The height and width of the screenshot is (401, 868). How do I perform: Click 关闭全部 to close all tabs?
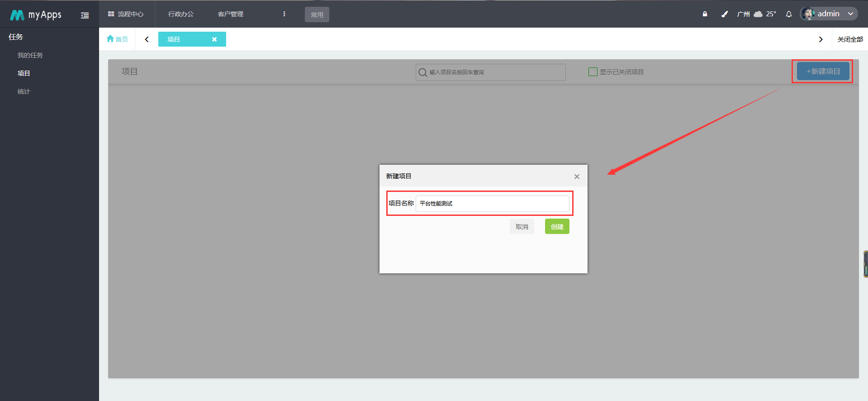[850, 39]
